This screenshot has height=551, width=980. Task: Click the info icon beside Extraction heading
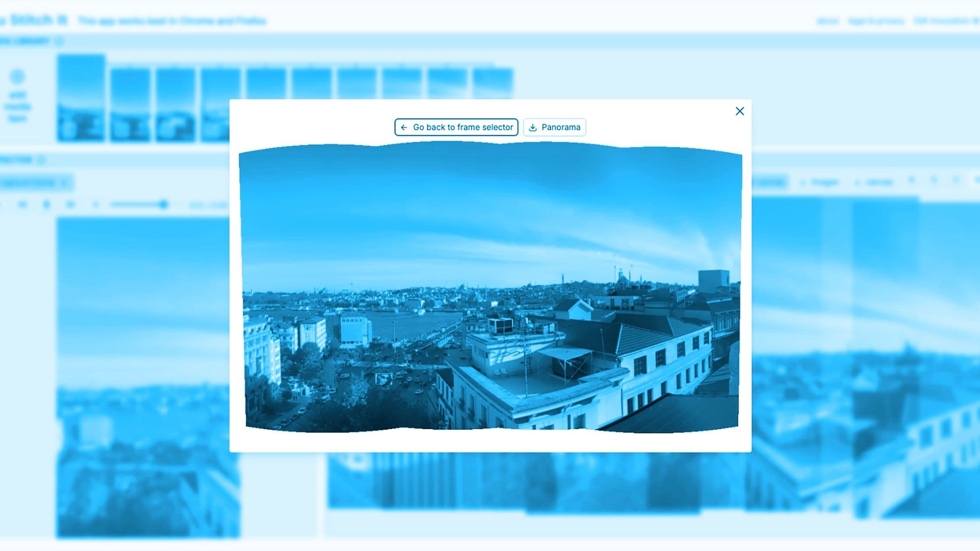coord(42,160)
